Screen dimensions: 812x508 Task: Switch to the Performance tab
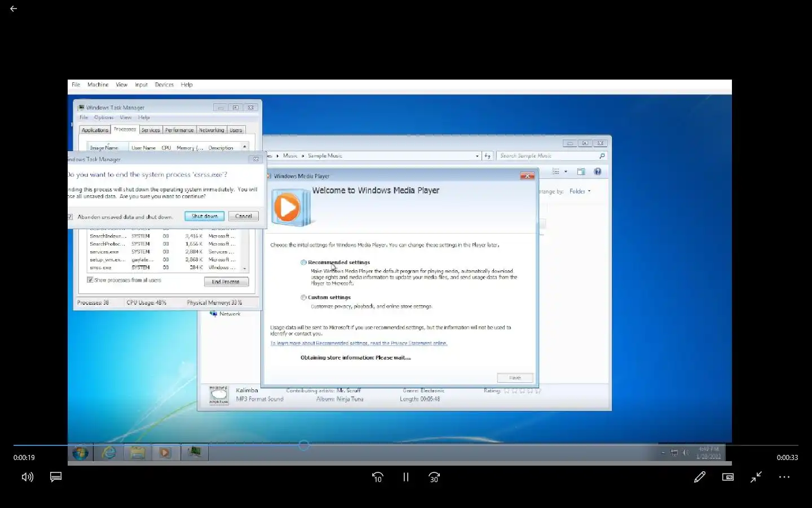click(x=179, y=130)
